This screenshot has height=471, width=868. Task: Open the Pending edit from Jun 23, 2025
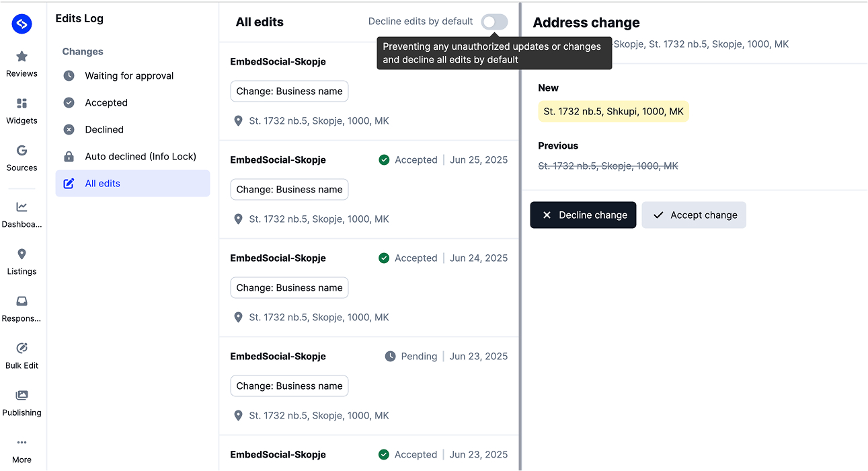click(369, 386)
